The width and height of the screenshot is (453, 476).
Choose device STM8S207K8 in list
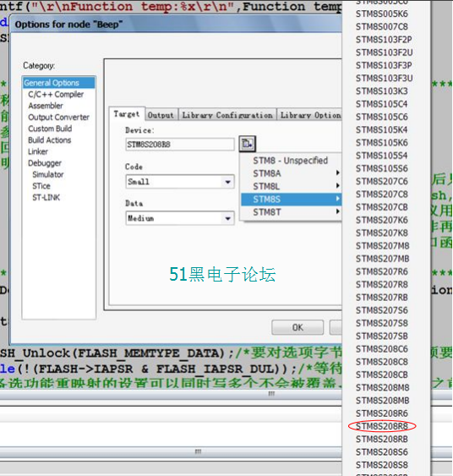(382, 233)
